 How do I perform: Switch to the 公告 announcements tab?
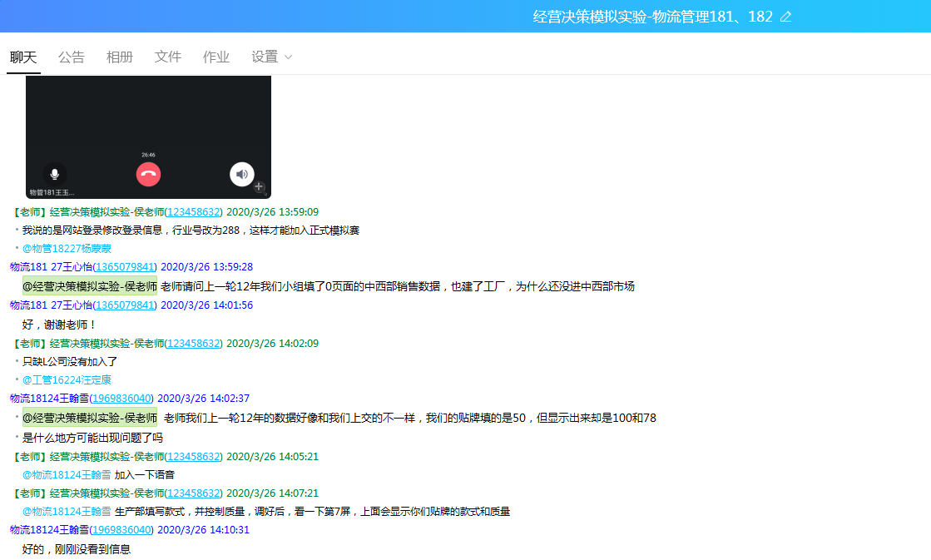(71, 57)
